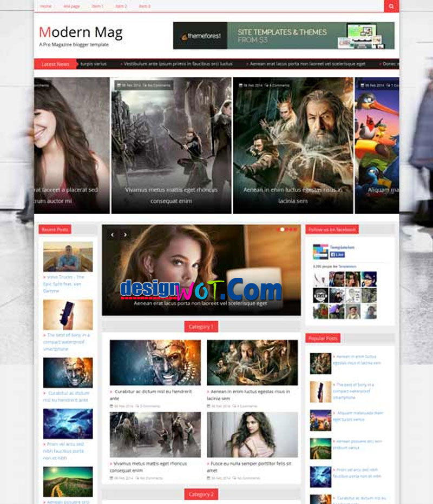Image resolution: width=433 pixels, height=504 pixels.
Task: Open the main slider featured woman image
Action: coord(201,270)
